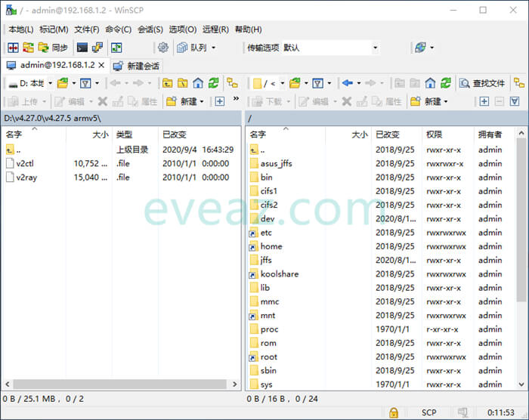
Task: Click the local panel select files plus icon
Action: click(220, 101)
